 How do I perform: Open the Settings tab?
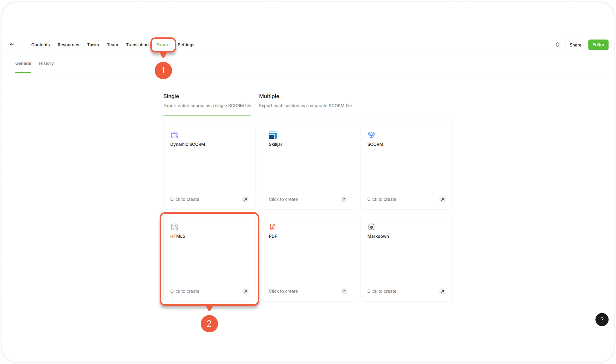tap(186, 45)
